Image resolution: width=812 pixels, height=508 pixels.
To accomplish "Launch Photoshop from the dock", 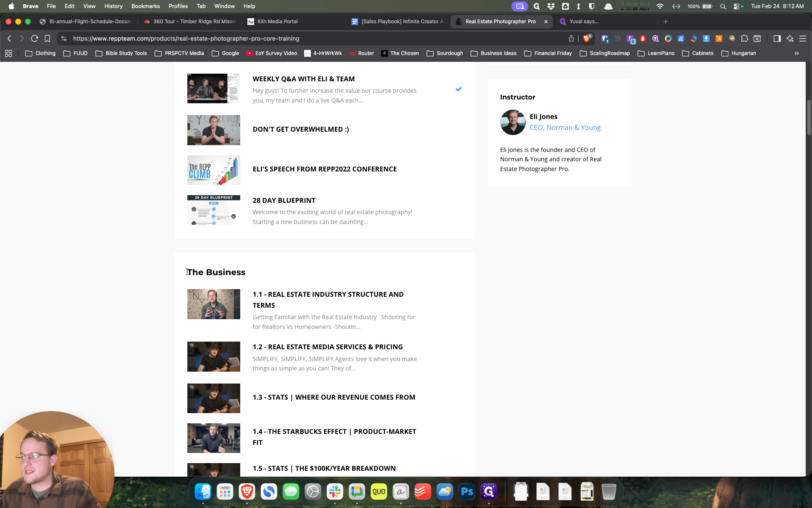I will 467,491.
